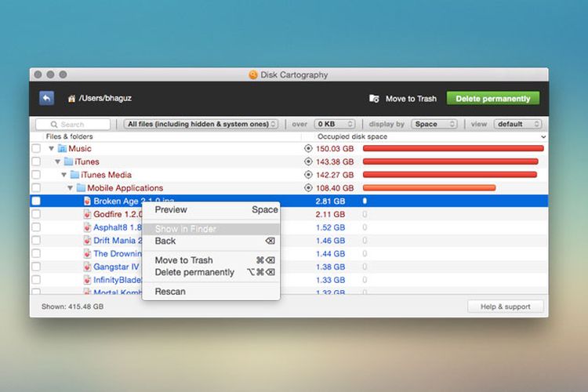Image resolution: width=588 pixels, height=392 pixels.
Task: Click The Drowning file icon
Action: [x=87, y=253]
